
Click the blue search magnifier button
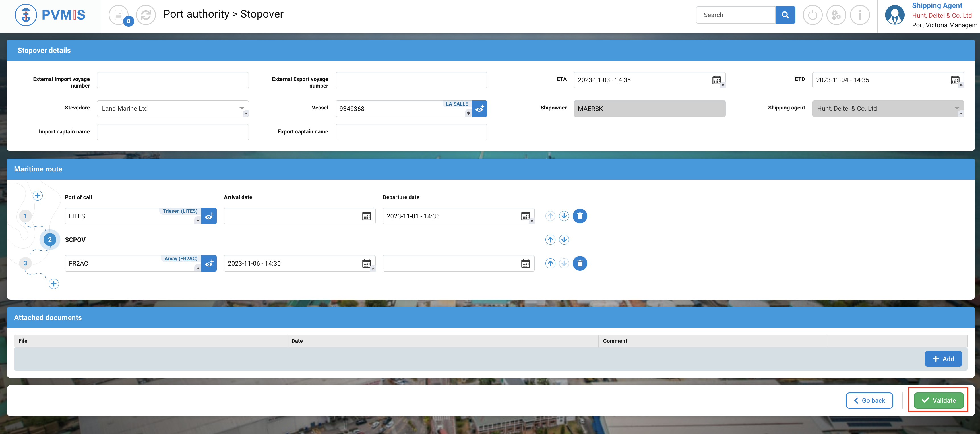785,15
